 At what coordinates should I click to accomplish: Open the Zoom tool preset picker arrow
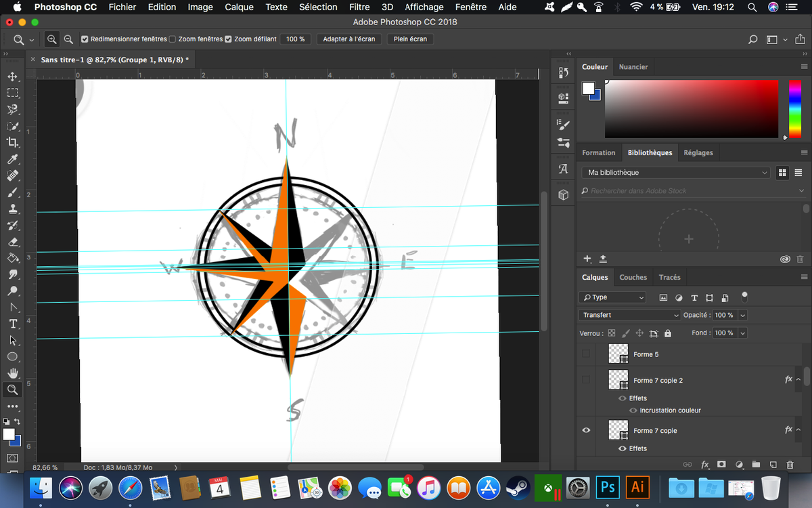(32, 40)
